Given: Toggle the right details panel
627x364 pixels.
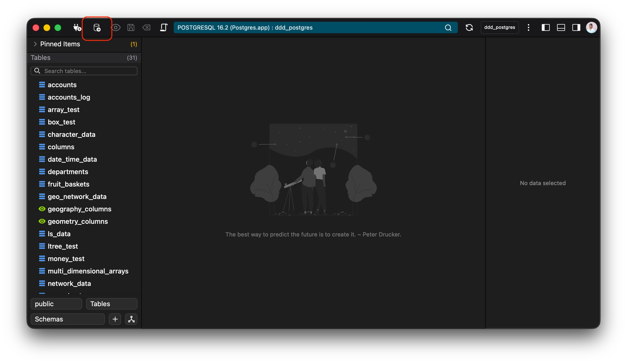Looking at the screenshot, I should (x=576, y=28).
